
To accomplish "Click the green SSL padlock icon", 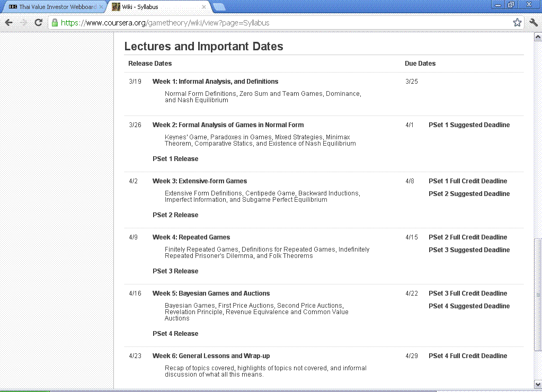I will coord(55,23).
